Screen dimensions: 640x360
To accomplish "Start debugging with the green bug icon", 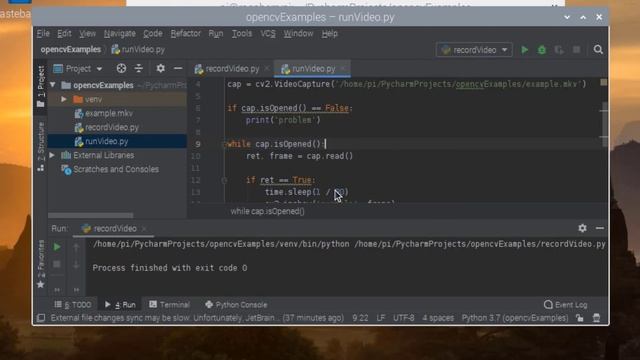I will click(542, 50).
